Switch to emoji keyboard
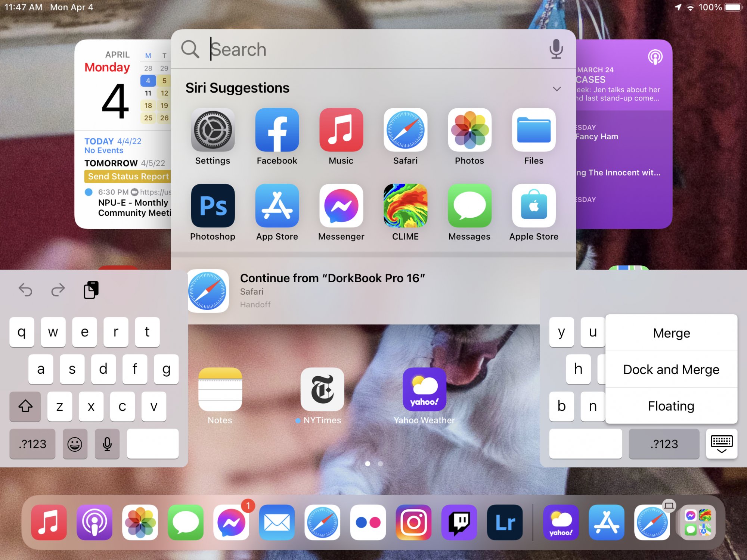 point(75,444)
